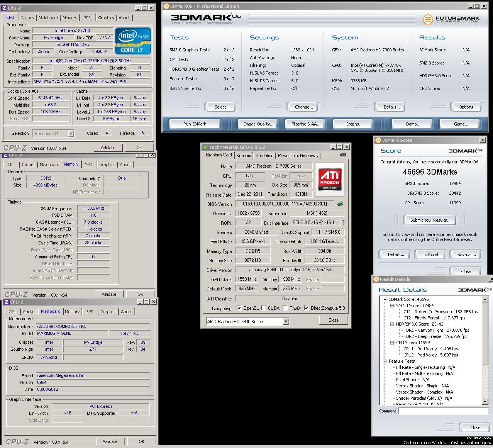Viewport: 493px width, 448px height.
Task: Select GT1 - Return To Proxycon result row
Action: pyautogui.click(x=440, y=312)
